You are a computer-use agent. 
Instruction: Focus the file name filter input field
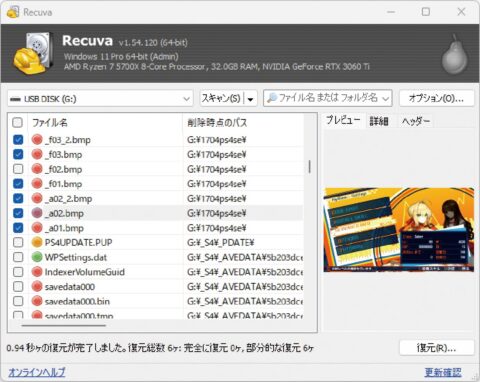pyautogui.click(x=328, y=98)
